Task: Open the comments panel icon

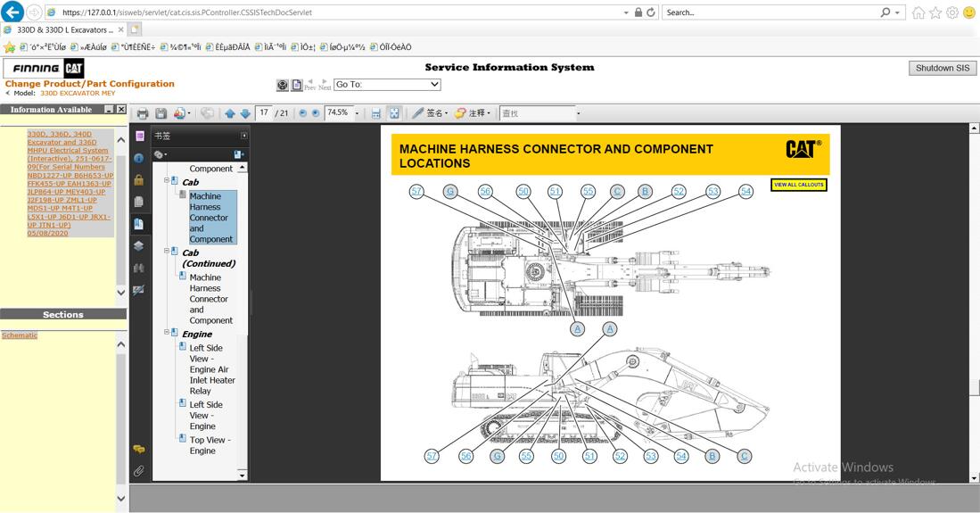Action: [x=139, y=449]
